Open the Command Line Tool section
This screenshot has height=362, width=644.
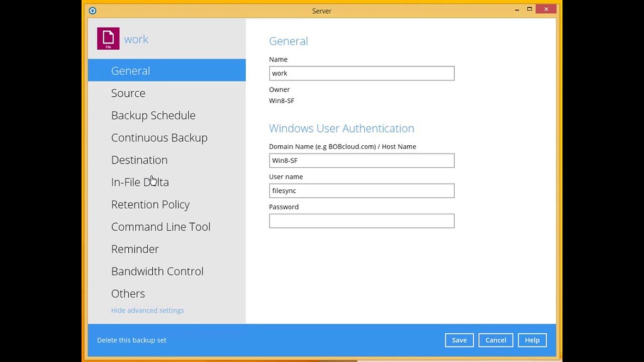pos(160,227)
